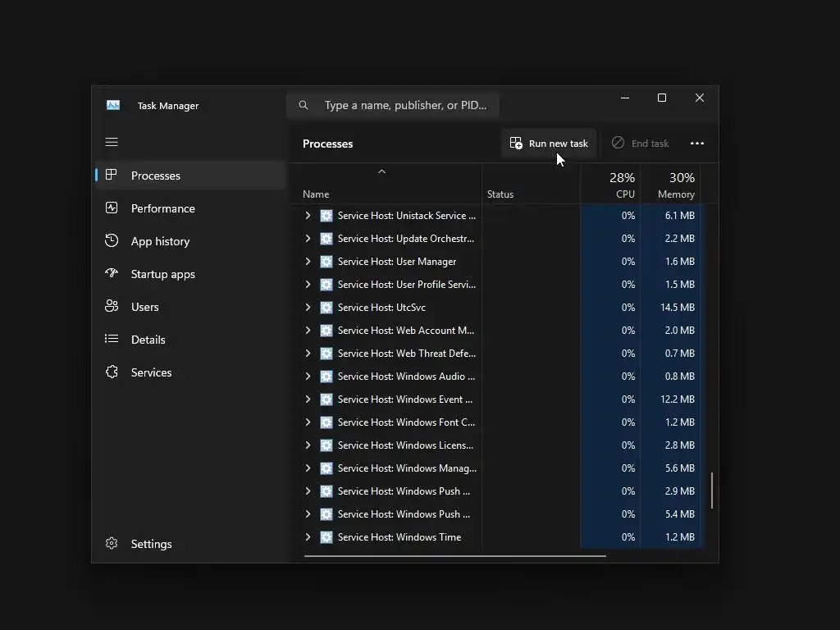Sort by the Name column header
Image resolution: width=840 pixels, height=630 pixels.
click(x=386, y=184)
